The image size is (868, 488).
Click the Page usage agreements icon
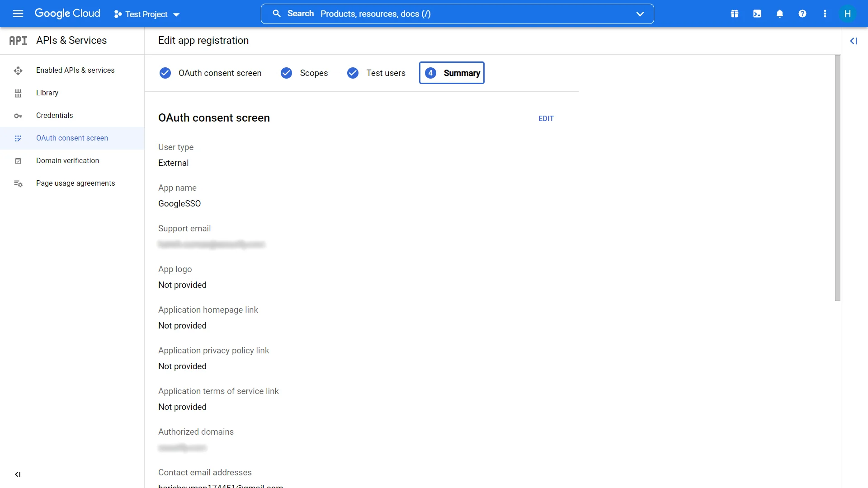click(x=18, y=183)
